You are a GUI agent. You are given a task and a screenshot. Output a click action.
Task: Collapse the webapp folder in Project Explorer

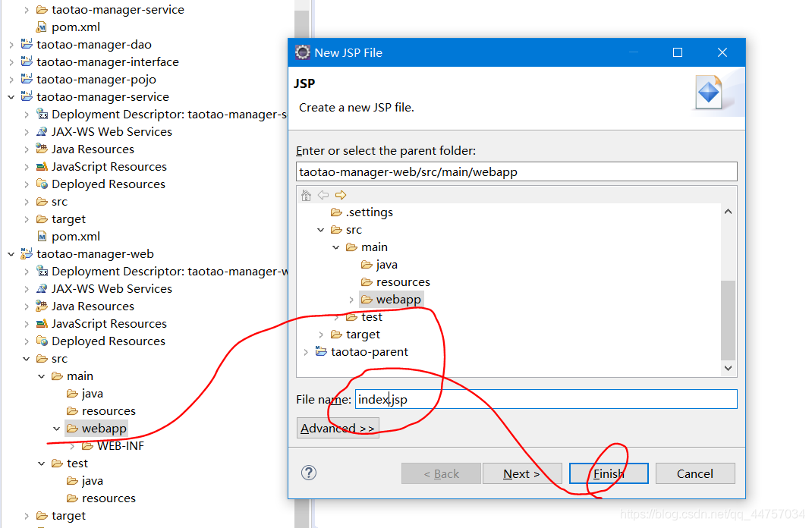point(56,429)
